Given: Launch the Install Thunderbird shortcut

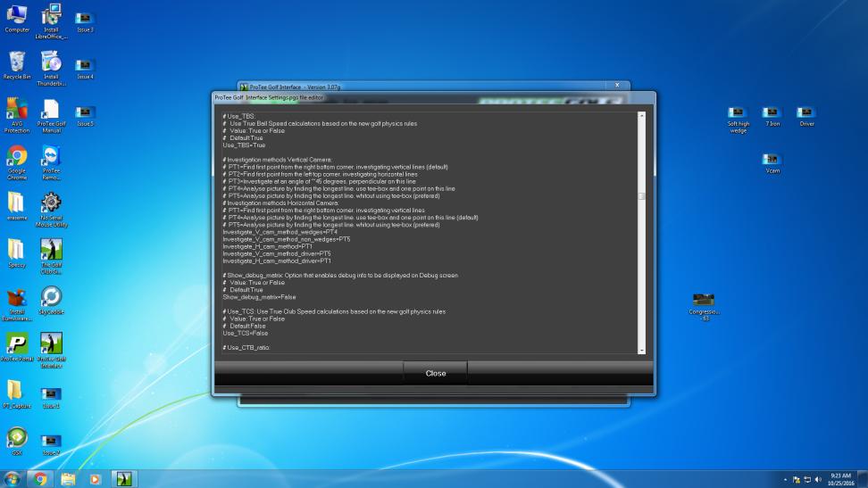Looking at the screenshot, I should coord(51,68).
